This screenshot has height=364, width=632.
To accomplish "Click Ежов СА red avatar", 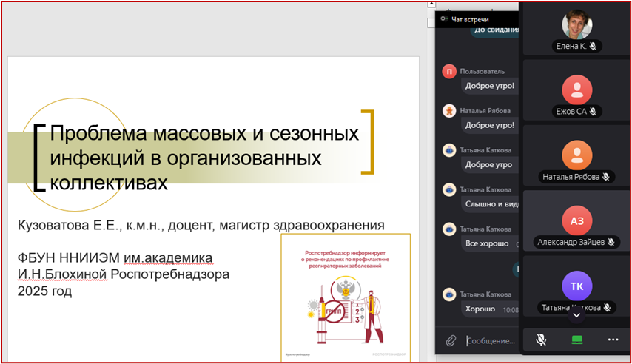I will 576,90.
